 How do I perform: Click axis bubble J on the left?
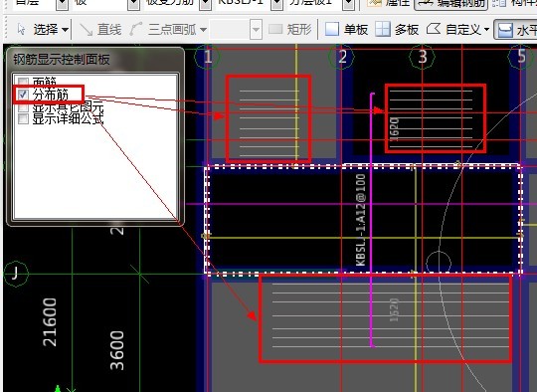15,274
